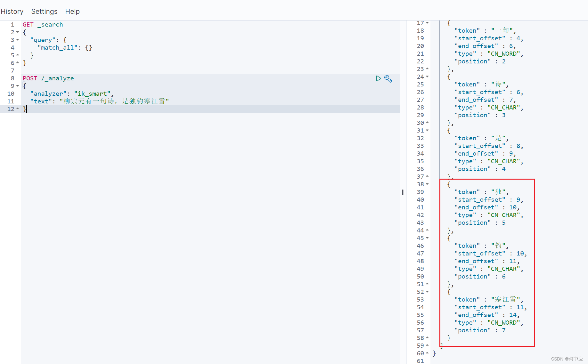Toggle the fold marker at output line 30
This screenshot has height=364, width=588.
(x=427, y=123)
